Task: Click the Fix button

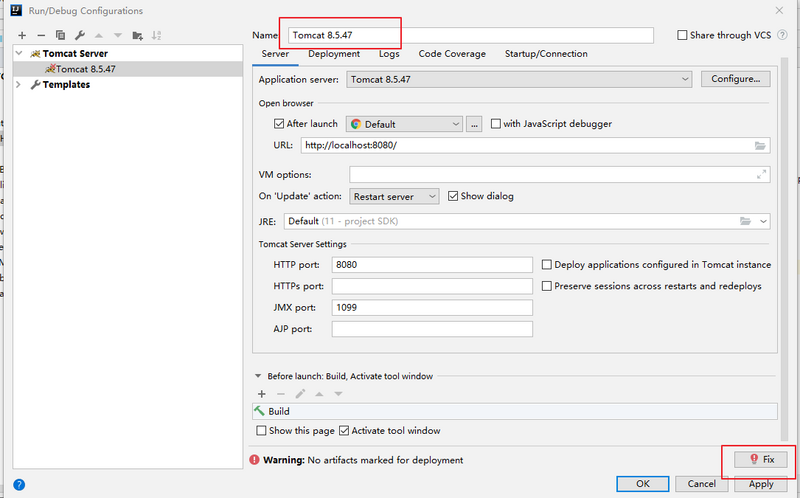Action: pos(761,459)
